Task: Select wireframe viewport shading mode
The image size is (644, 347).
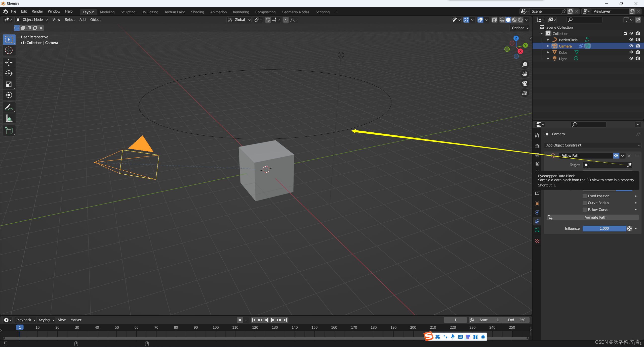Action: (x=502, y=20)
